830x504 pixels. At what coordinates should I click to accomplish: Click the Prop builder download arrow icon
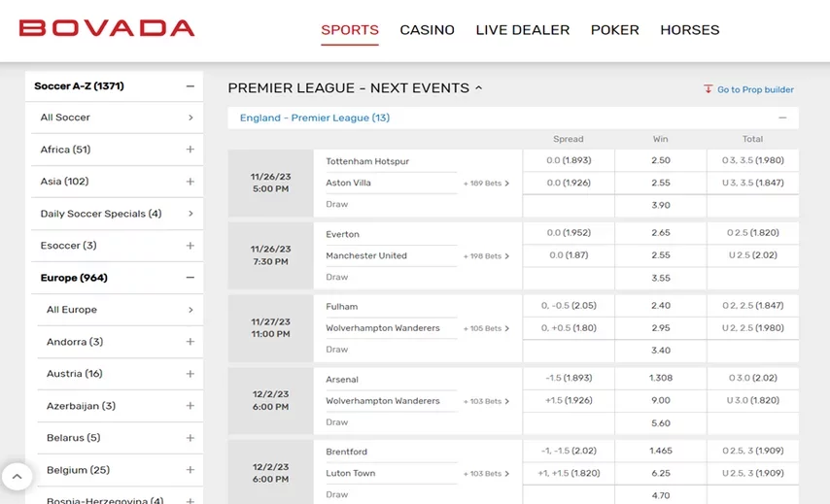pos(708,88)
